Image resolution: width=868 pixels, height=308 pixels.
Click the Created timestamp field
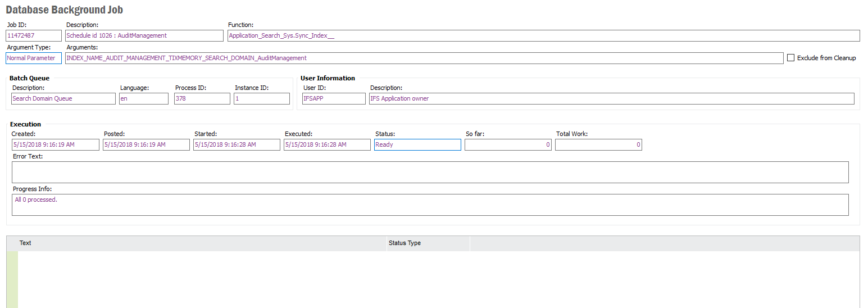[55, 144]
